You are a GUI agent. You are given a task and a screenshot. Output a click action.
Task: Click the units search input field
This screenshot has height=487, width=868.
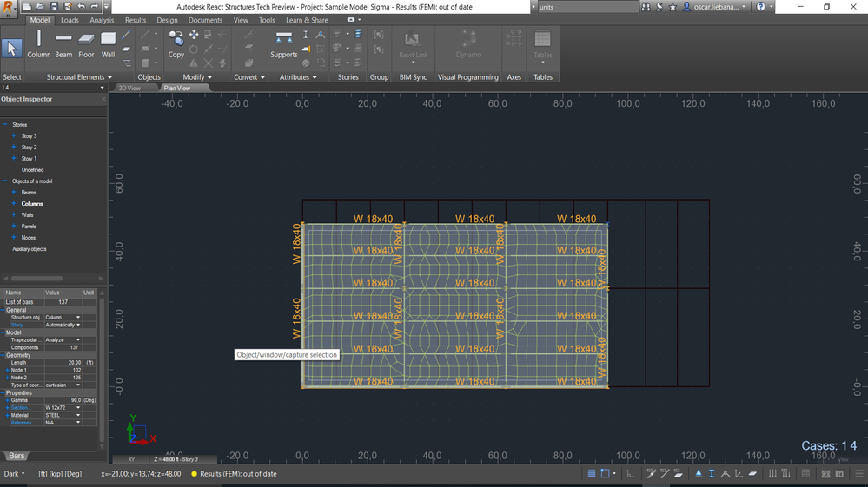coord(588,7)
